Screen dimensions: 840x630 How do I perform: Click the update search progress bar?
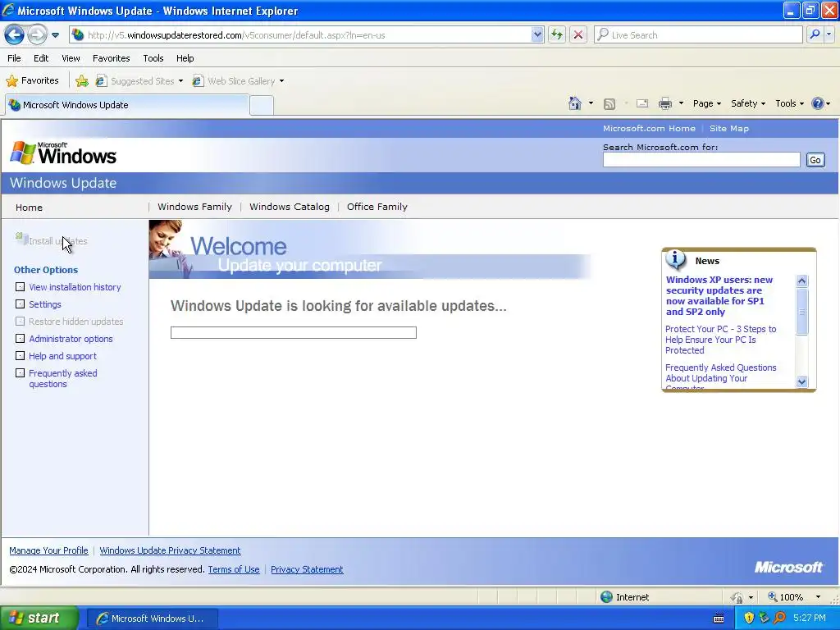294,333
